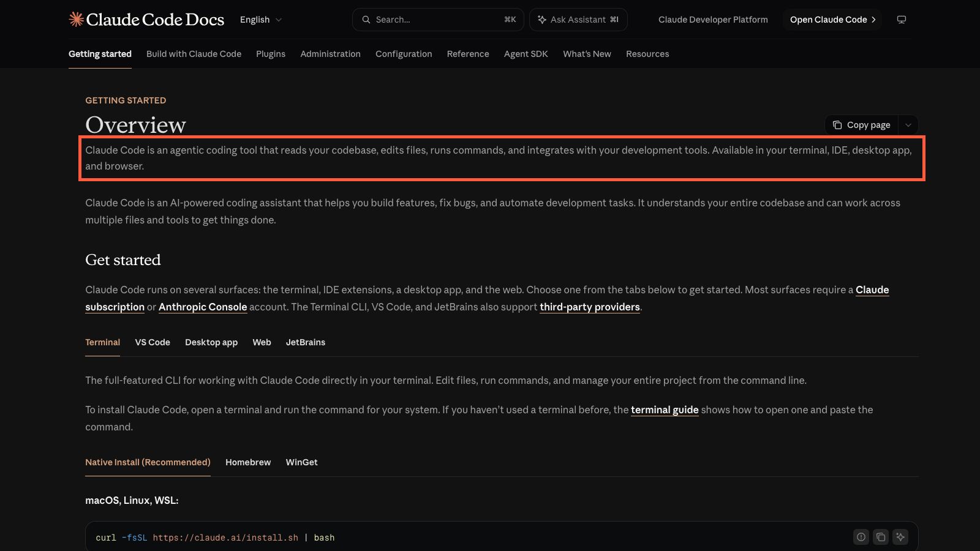Click the Copy page button
Image resolution: width=980 pixels, height=551 pixels.
[x=861, y=125]
